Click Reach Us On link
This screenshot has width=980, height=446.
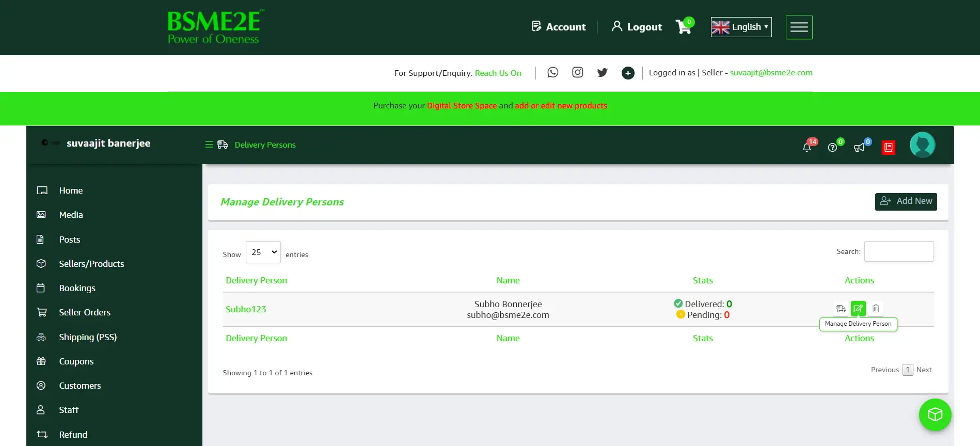tap(498, 73)
